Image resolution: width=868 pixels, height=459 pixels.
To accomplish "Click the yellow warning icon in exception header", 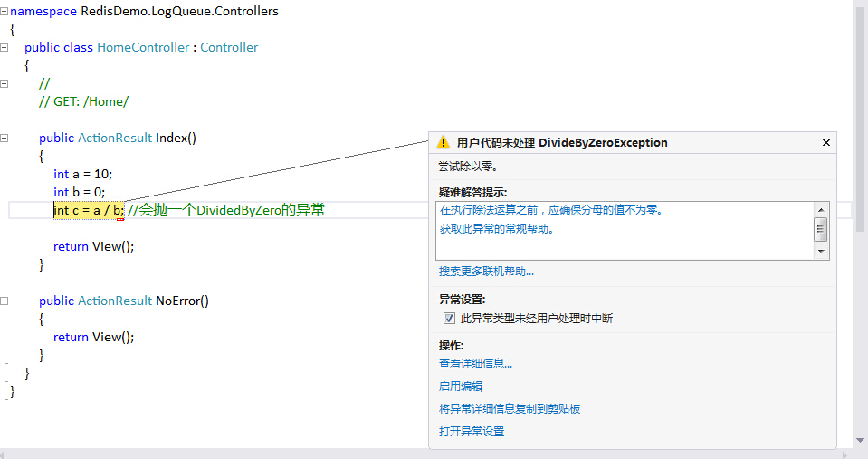I will [x=443, y=143].
